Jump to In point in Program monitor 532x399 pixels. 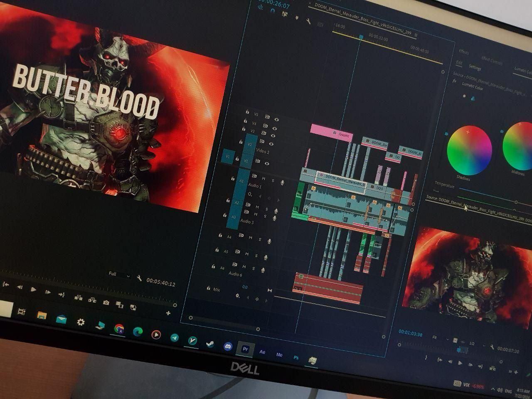click(6, 285)
